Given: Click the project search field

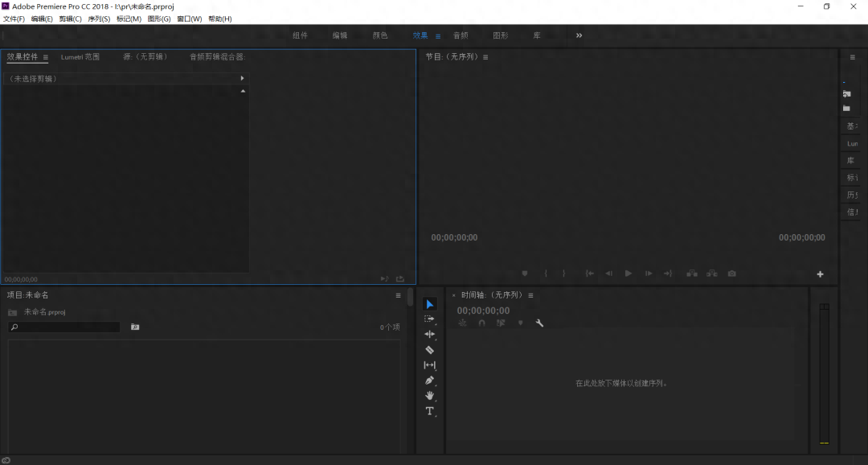Looking at the screenshot, I should [64, 327].
